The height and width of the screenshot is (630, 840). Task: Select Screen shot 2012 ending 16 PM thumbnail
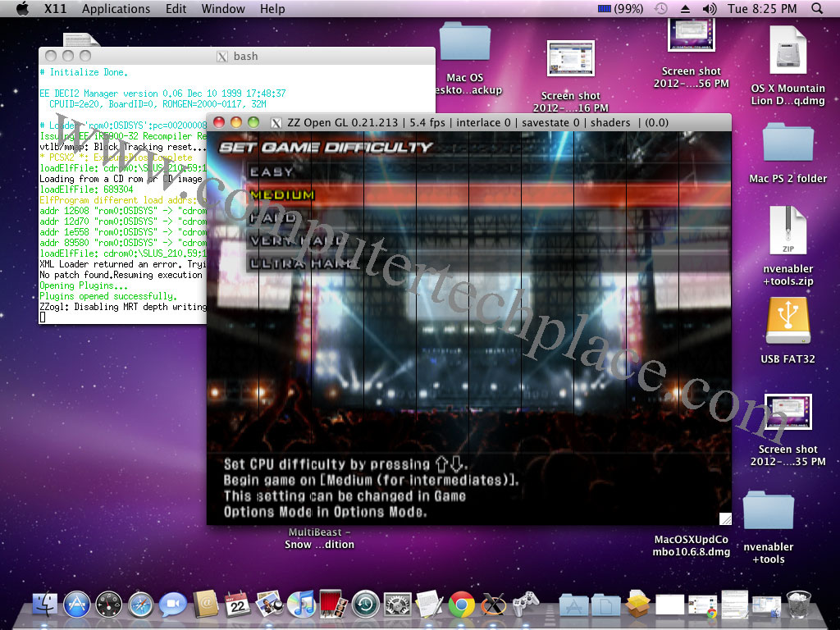coord(571,58)
